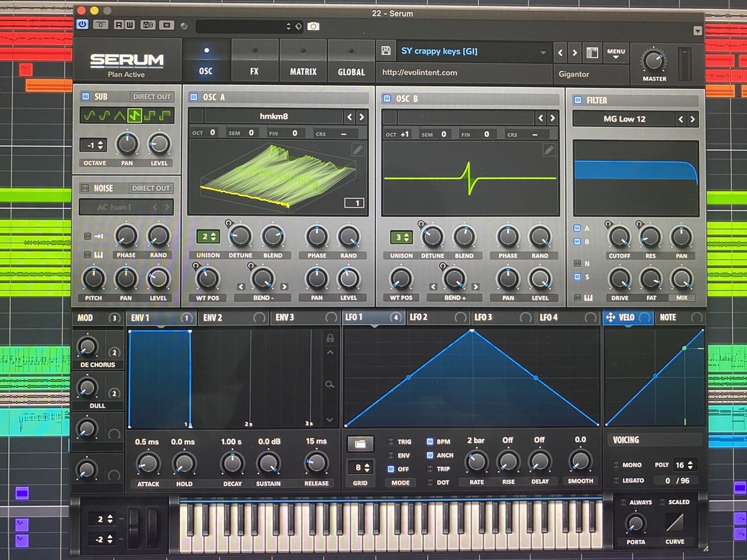Open the preset browser icon beside the arrows
Image resolution: width=747 pixels, height=560 pixels.
(592, 53)
